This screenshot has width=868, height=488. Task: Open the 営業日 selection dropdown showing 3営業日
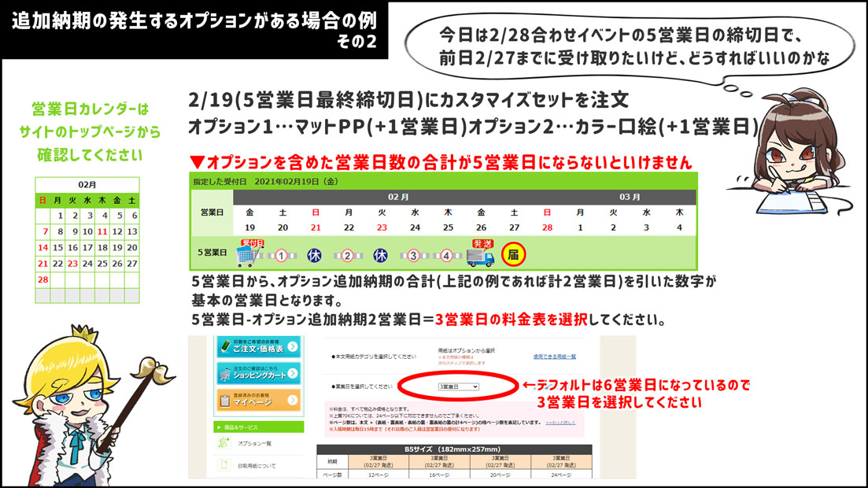[458, 387]
